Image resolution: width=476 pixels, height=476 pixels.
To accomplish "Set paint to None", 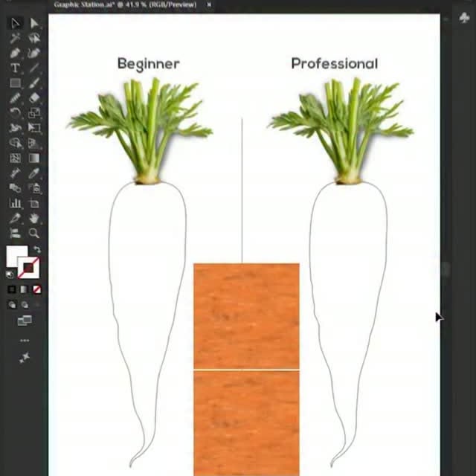I will (x=36, y=289).
